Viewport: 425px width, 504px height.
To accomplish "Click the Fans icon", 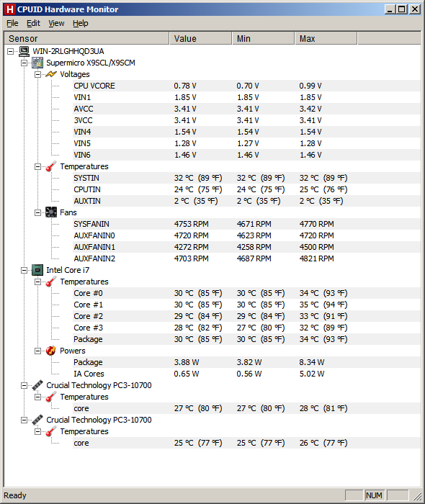I will pos(51,212).
